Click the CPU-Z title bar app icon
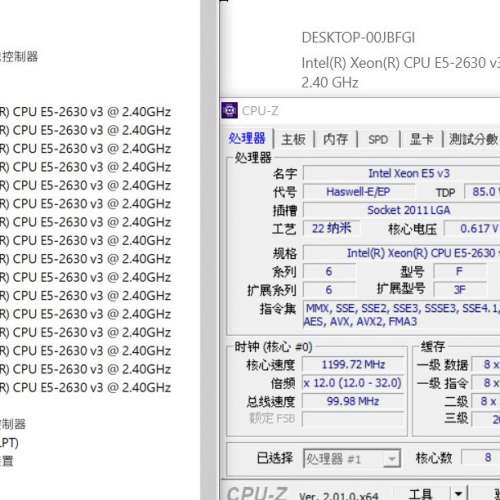500x500 pixels. point(229,110)
